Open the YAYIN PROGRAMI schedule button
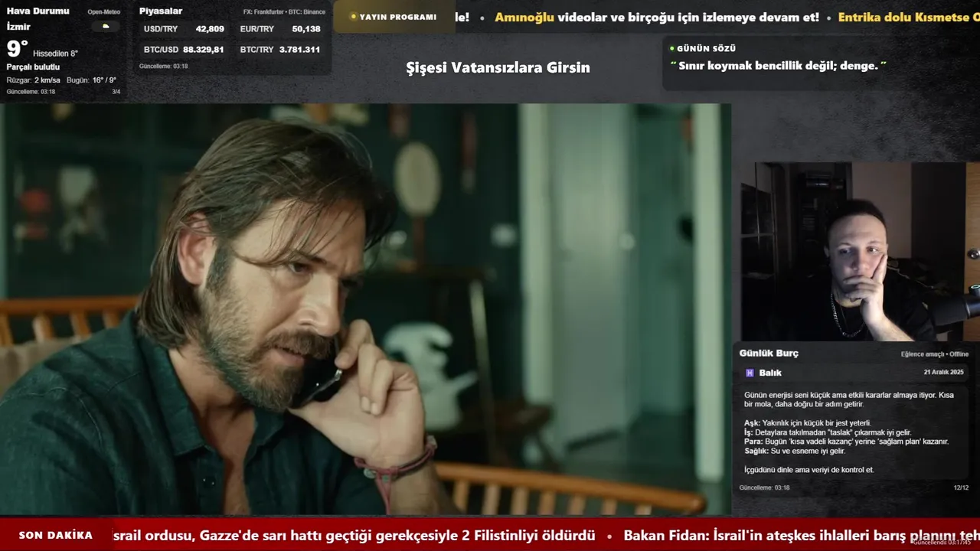980x551 pixels. pos(393,17)
